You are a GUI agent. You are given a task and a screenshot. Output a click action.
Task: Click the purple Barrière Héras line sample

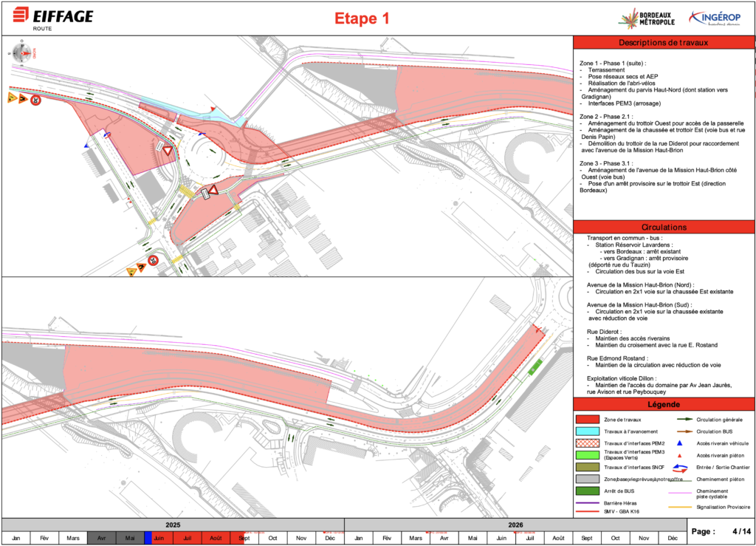point(587,503)
